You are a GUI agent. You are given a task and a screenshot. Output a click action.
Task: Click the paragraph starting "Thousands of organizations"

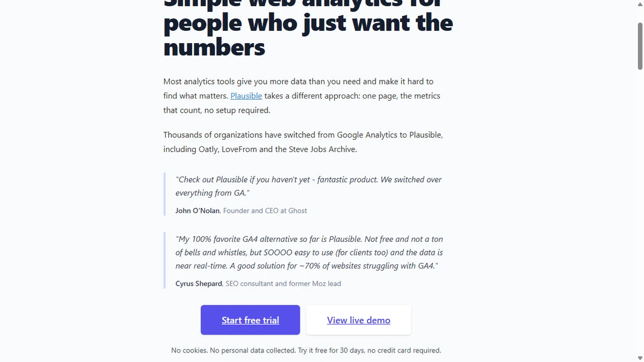point(303,142)
